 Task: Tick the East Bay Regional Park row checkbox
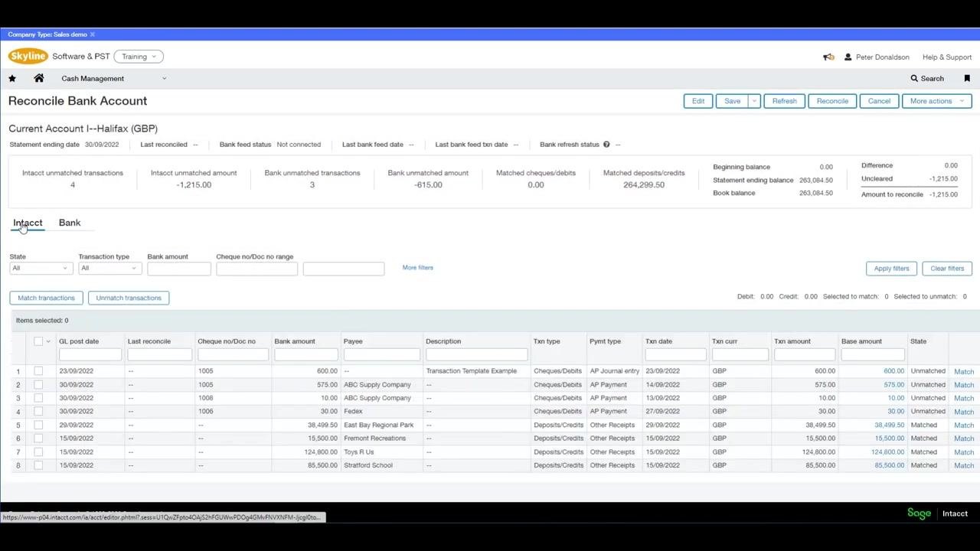tap(38, 425)
